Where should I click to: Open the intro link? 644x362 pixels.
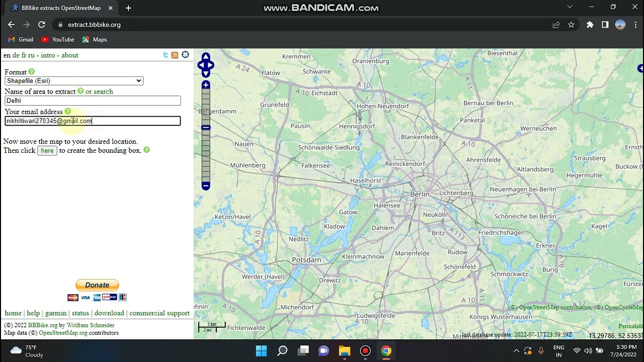[x=48, y=55]
